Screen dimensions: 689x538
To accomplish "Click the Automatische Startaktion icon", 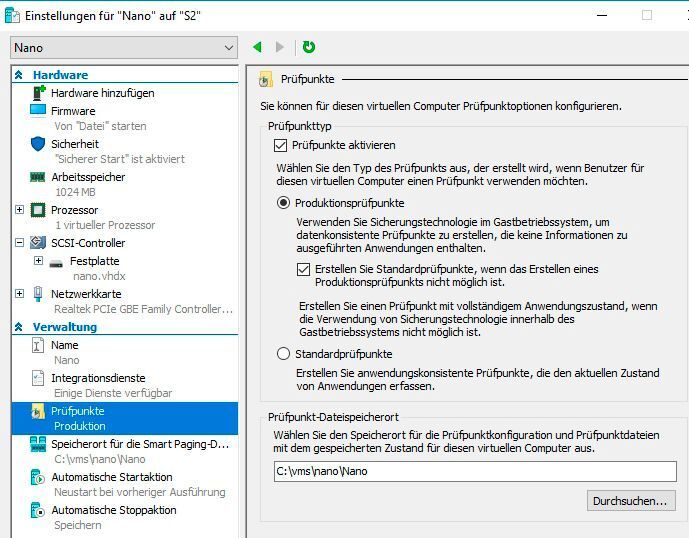I will coord(38,477).
